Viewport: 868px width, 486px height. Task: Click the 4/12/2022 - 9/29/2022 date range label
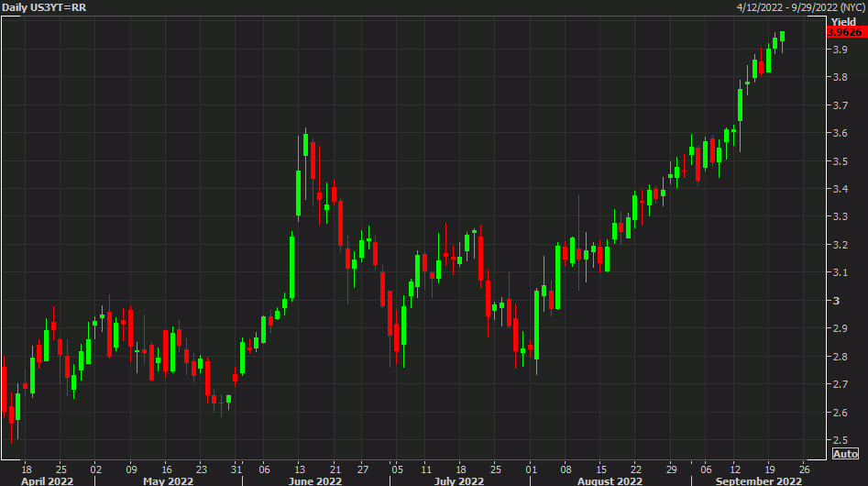click(800, 6)
